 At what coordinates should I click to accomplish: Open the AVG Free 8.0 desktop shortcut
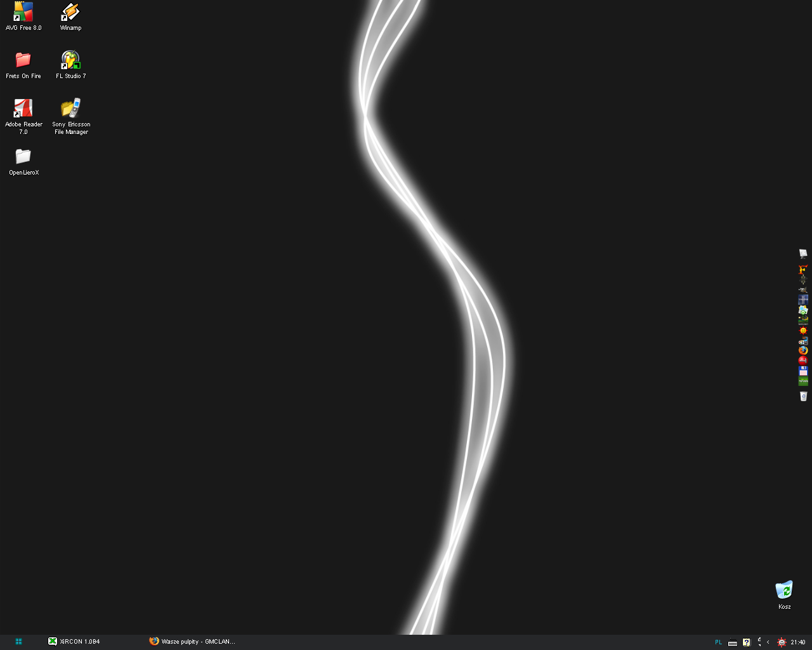(x=23, y=12)
